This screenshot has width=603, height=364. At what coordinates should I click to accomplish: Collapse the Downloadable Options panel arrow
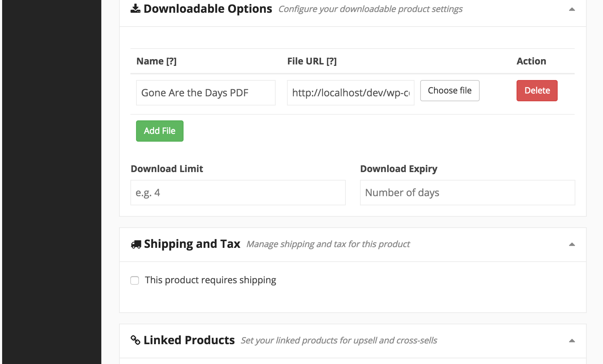coord(572,9)
